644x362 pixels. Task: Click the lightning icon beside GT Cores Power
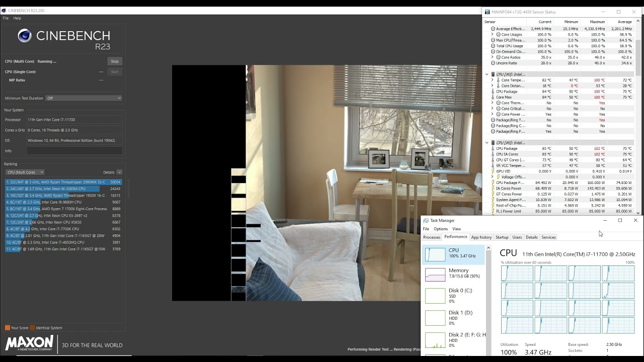(493, 194)
